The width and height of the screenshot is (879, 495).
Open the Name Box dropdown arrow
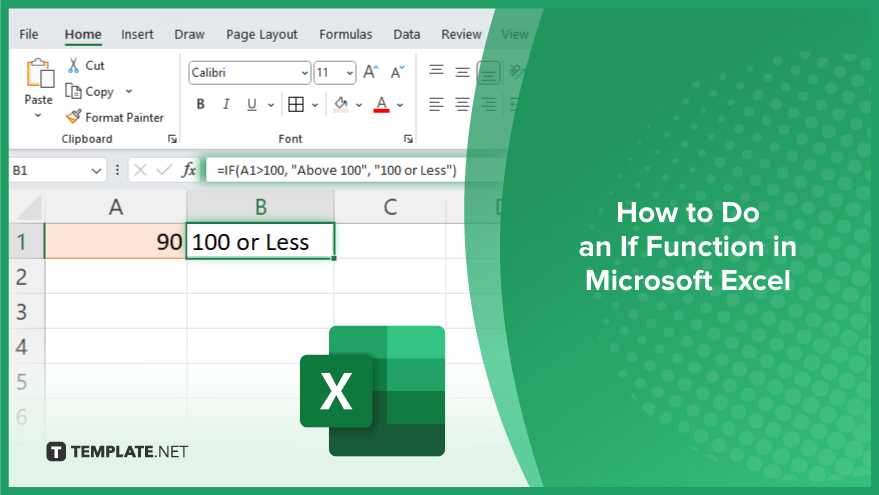pos(96,170)
